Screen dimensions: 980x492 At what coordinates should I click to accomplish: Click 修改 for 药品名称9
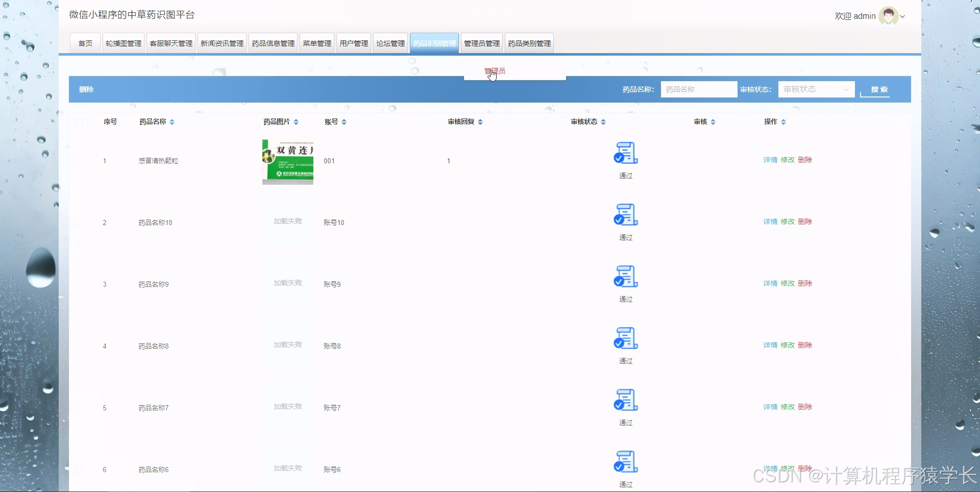coord(788,283)
